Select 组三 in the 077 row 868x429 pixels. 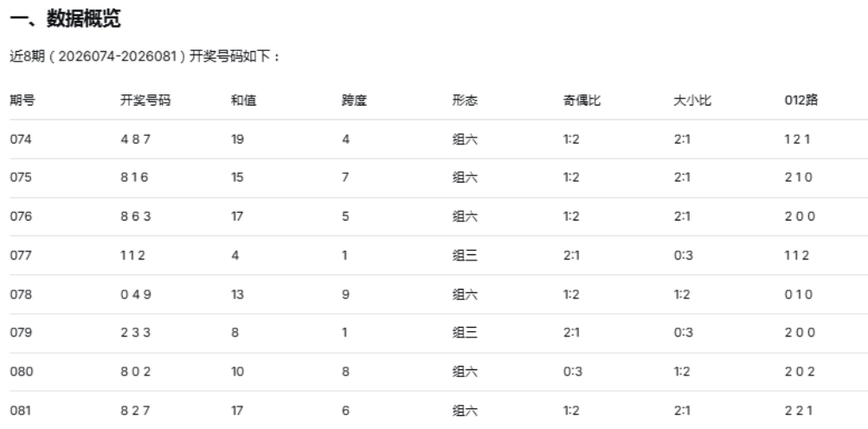(x=465, y=256)
